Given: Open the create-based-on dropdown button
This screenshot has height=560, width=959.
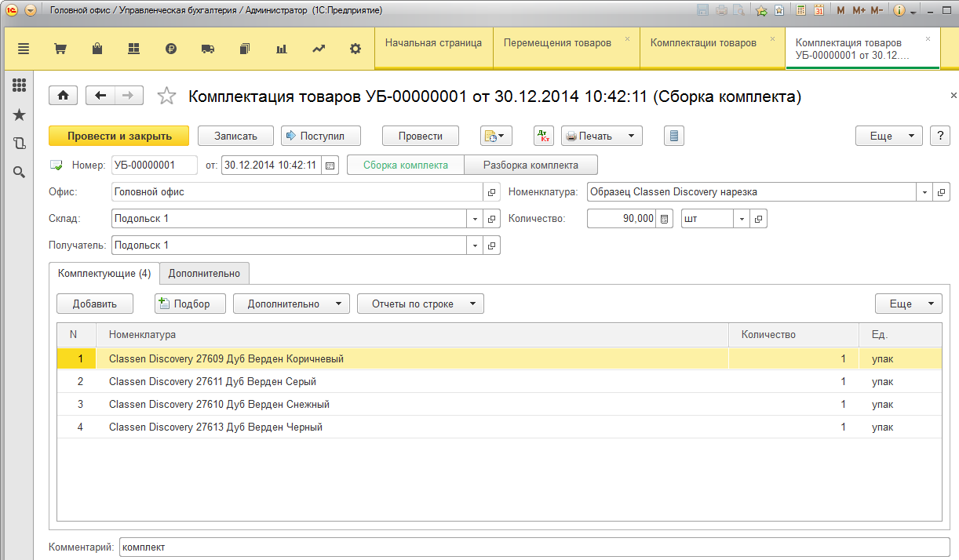Looking at the screenshot, I should click(x=496, y=136).
